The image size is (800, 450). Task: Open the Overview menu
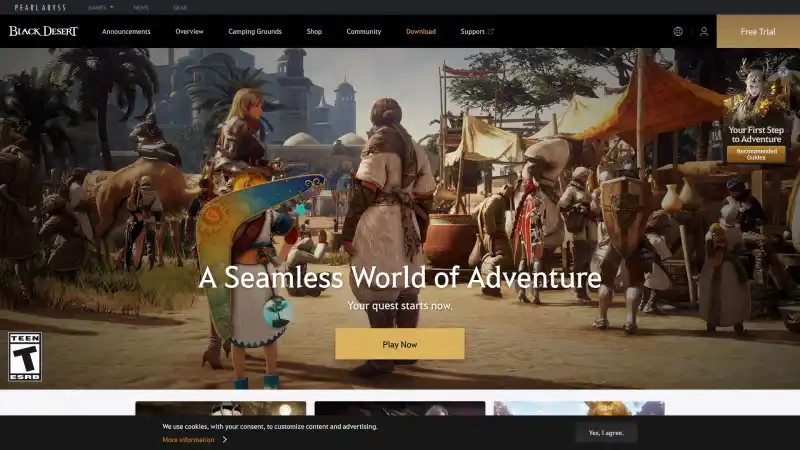coord(189,32)
